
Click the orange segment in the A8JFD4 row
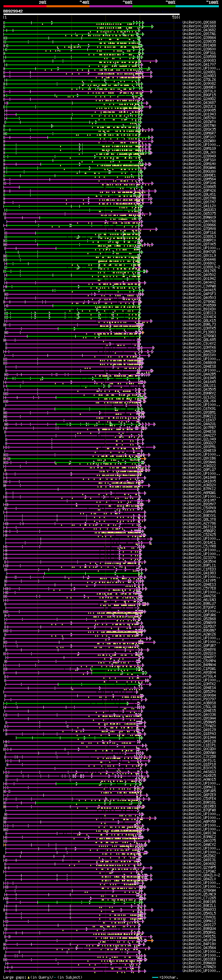pyautogui.click(x=150, y=940)
